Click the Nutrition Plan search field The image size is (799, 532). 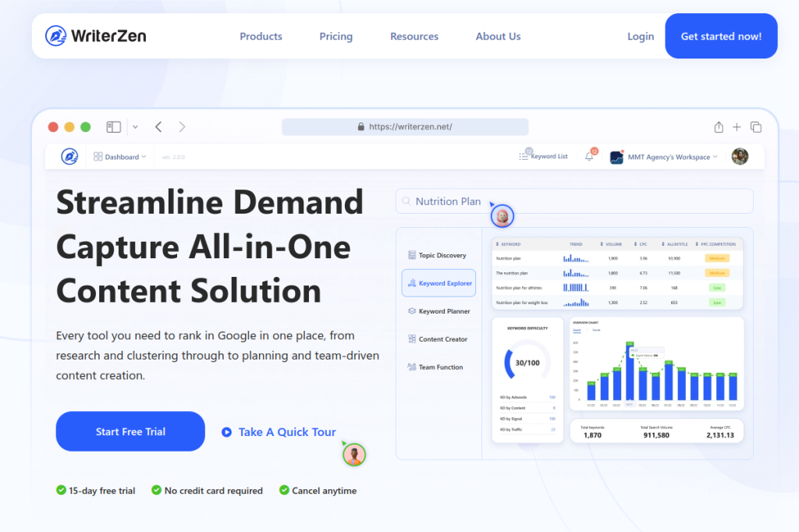574,201
